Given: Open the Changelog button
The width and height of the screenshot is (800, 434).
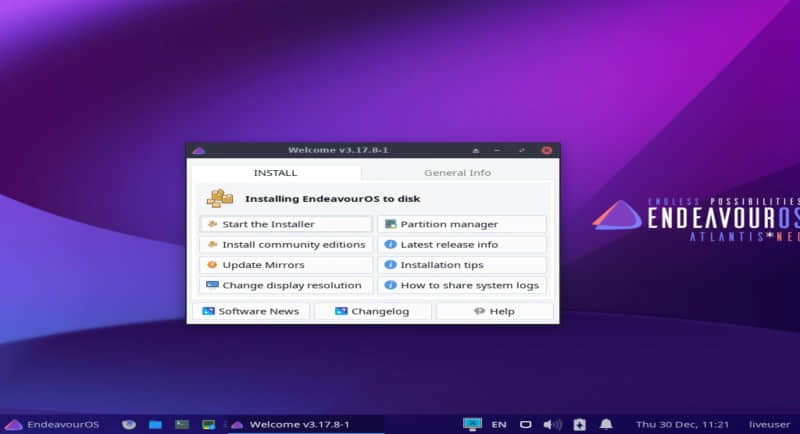Looking at the screenshot, I should click(x=373, y=311).
